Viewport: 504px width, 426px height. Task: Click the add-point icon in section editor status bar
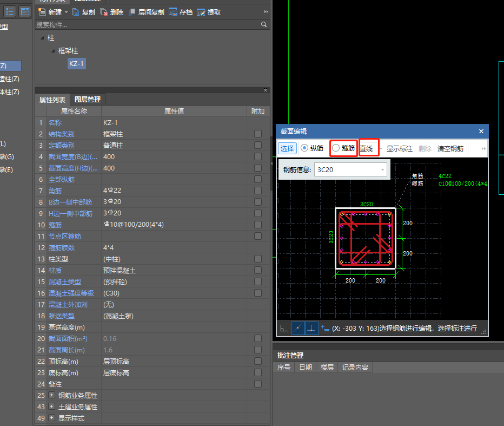[325, 329]
